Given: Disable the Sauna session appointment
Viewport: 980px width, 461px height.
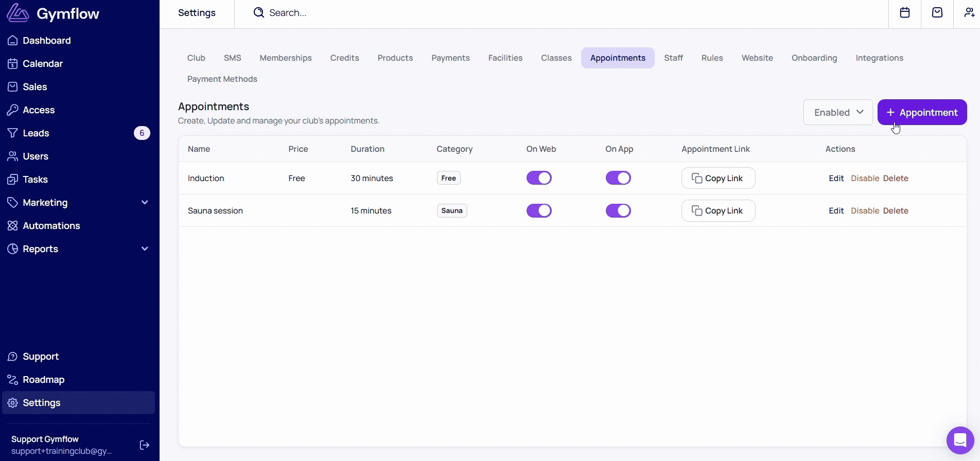Looking at the screenshot, I should (865, 210).
